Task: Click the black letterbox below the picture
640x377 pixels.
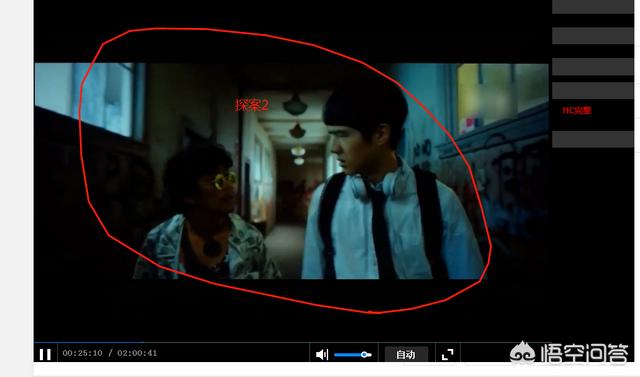Action: tap(291, 310)
